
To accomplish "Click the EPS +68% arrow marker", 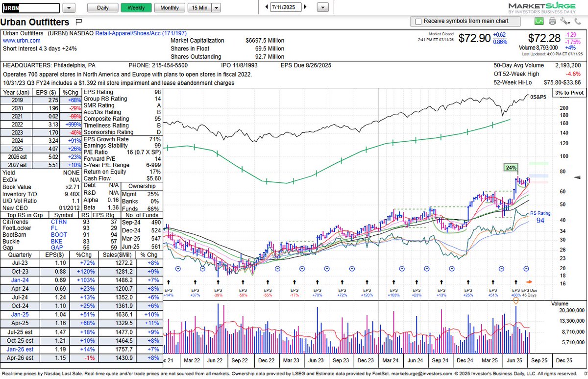I will pos(516,282).
